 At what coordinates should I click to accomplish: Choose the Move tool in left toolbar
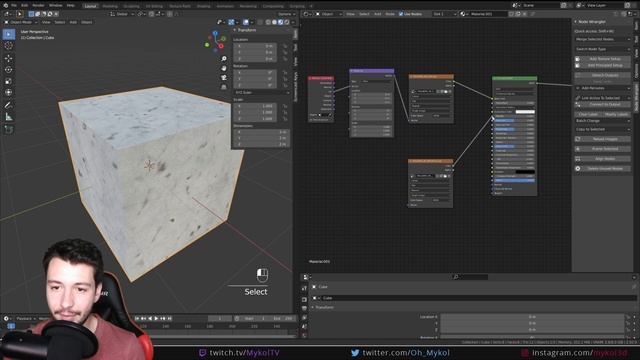9,58
